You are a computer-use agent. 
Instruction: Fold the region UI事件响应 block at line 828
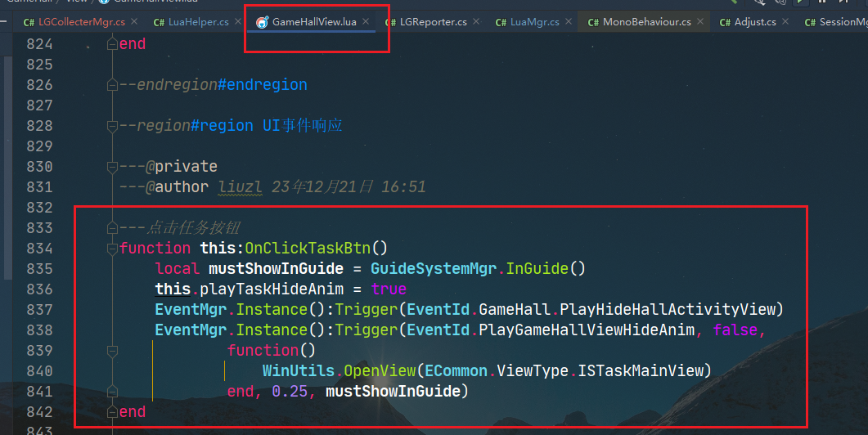(112, 126)
